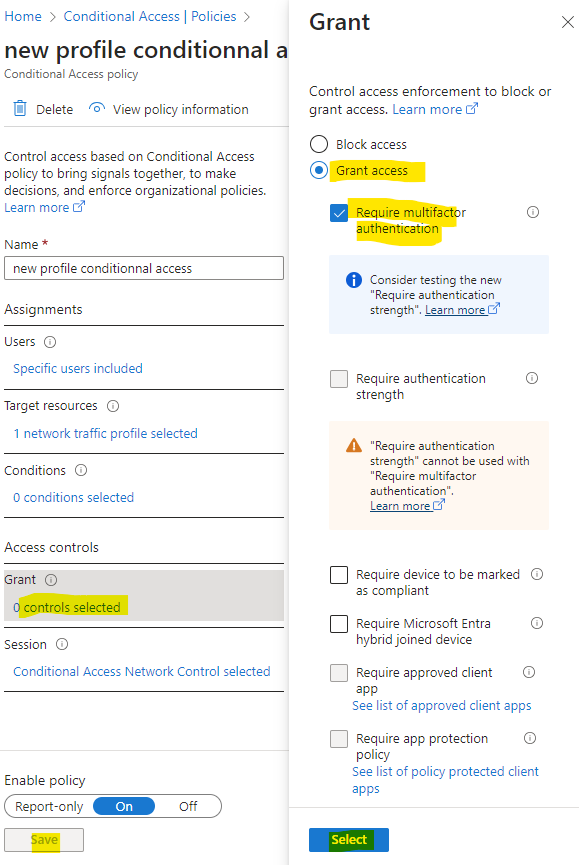Click the info icon next to Conditions

click(x=81, y=471)
